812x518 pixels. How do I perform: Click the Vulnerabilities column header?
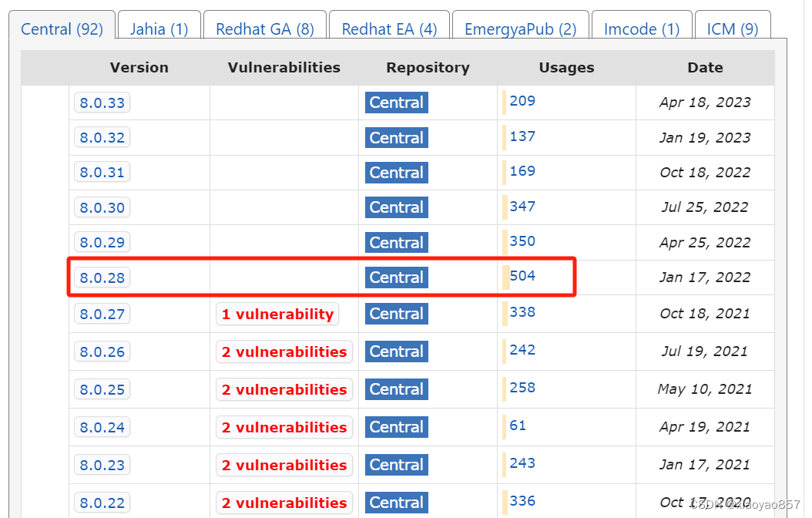point(284,68)
